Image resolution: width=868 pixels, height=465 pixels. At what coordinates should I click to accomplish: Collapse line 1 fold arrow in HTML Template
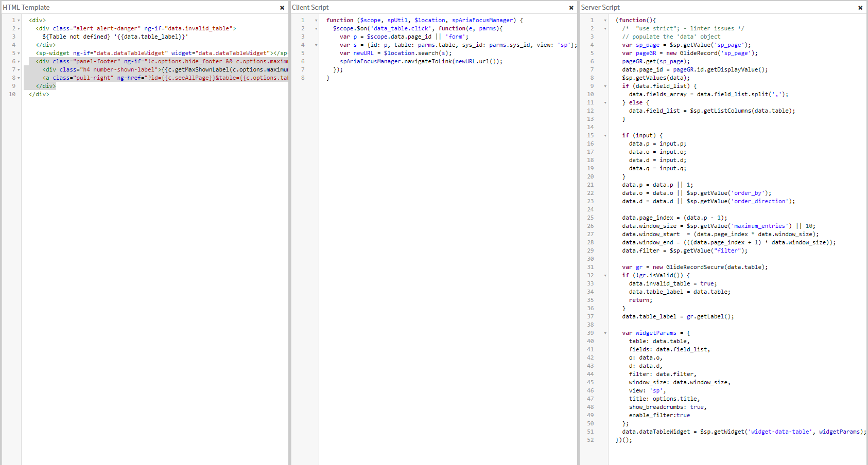[x=19, y=21]
